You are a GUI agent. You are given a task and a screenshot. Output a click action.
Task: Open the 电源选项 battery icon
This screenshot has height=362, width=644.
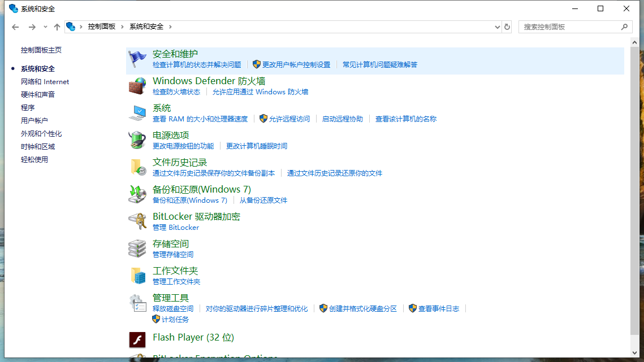(137, 140)
